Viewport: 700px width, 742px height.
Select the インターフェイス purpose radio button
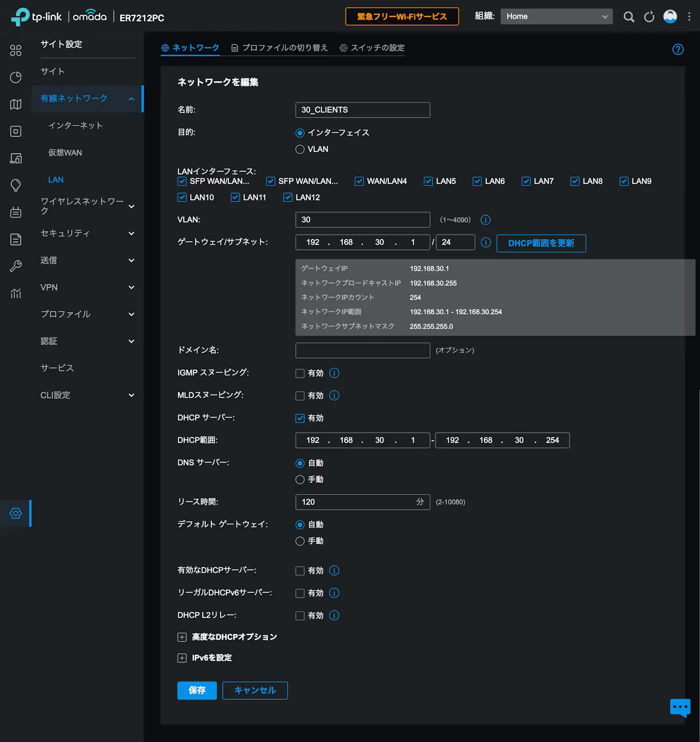299,133
